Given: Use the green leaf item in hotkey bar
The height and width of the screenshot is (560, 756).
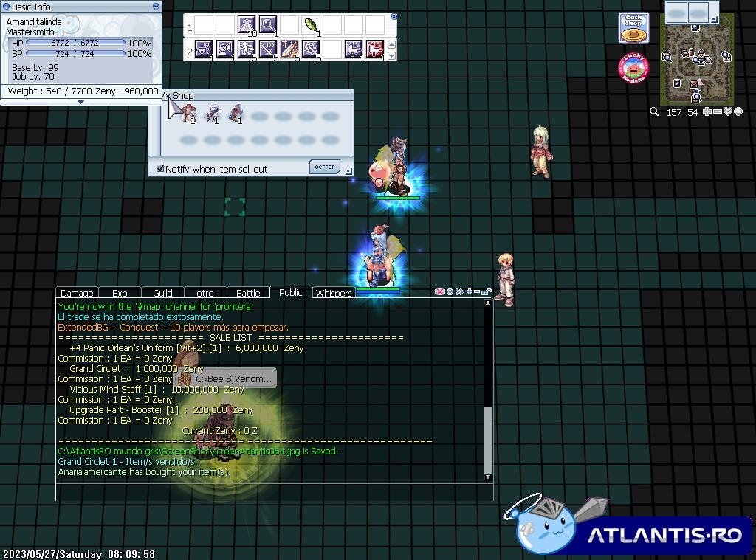Looking at the screenshot, I should tap(311, 25).
